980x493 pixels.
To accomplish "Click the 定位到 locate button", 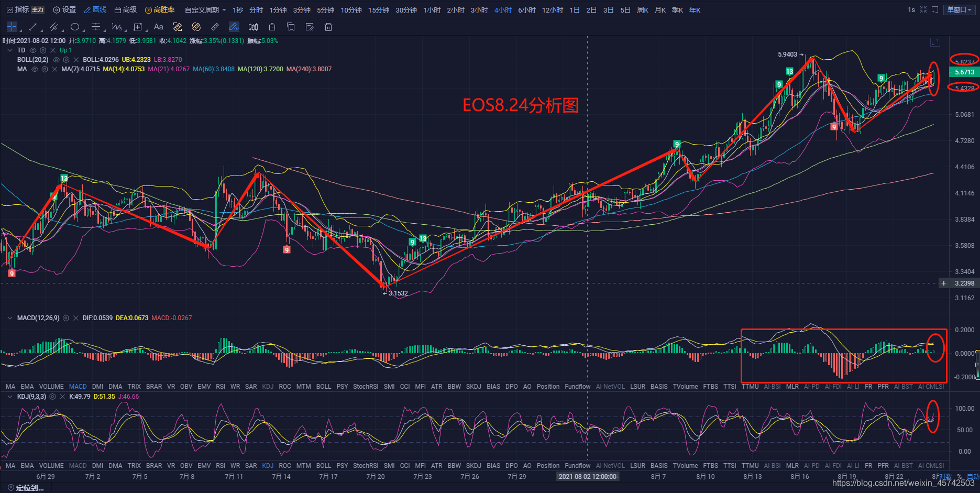I will (x=26, y=488).
